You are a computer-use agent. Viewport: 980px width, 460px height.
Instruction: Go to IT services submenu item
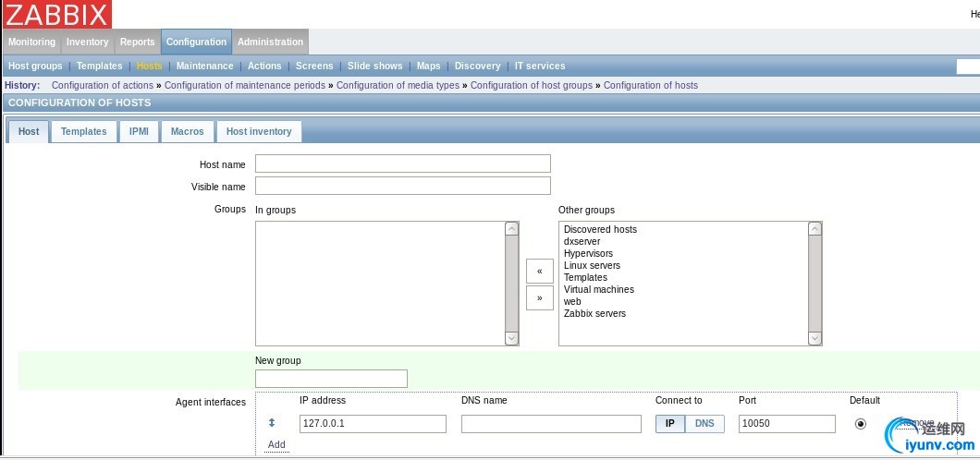click(540, 67)
